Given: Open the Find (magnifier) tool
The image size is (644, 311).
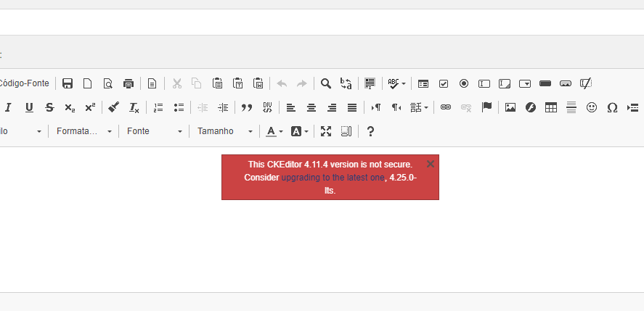Looking at the screenshot, I should pyautogui.click(x=326, y=83).
